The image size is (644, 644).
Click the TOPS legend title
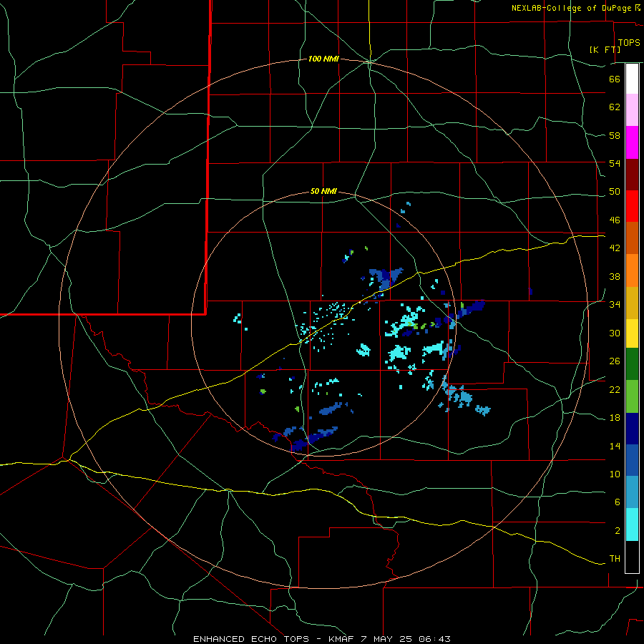629,42
